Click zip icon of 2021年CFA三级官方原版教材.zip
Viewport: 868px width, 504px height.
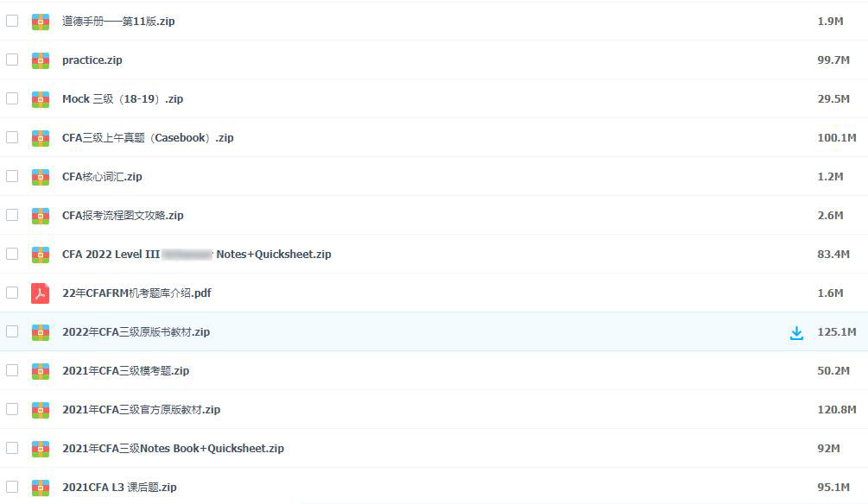[41, 409]
